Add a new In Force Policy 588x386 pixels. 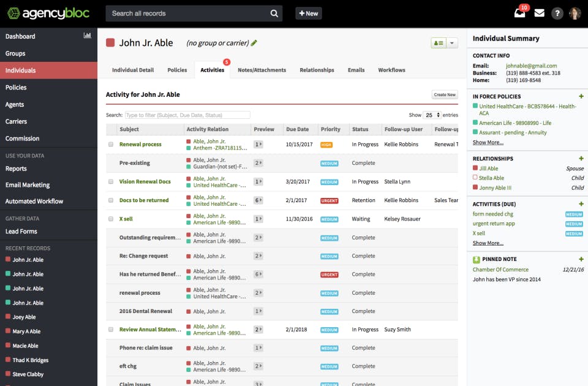coord(581,96)
